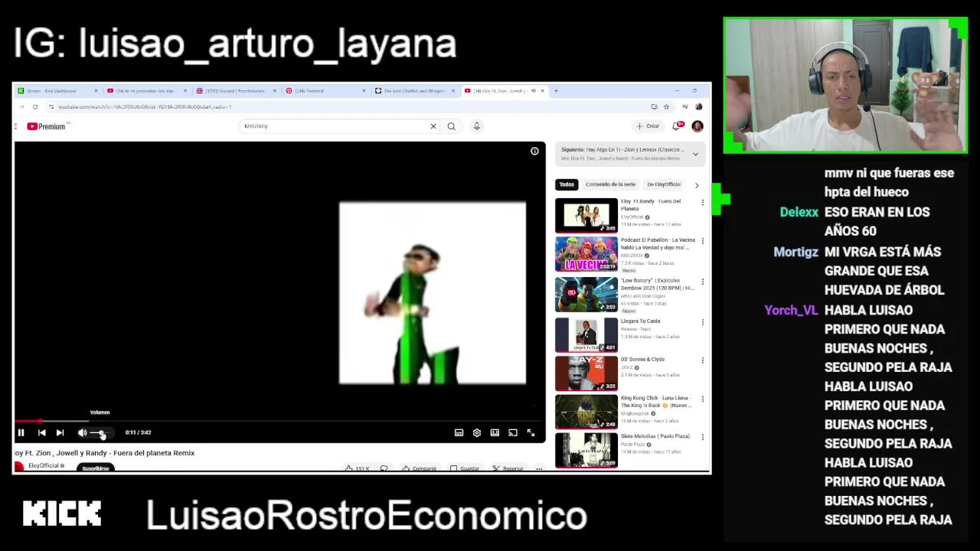This screenshot has height=551, width=980.
Task: Cast the video to a device
Action: [x=513, y=432]
